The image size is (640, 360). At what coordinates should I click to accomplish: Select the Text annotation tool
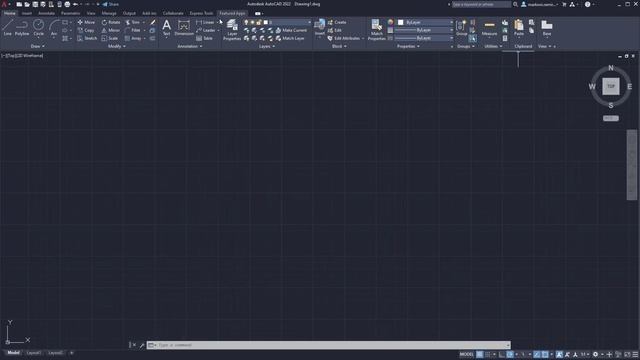(x=167, y=28)
